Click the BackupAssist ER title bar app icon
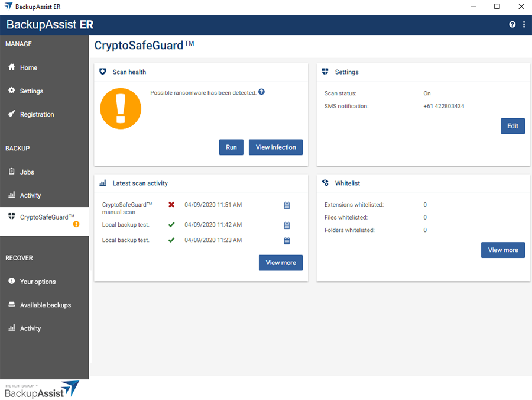The height and width of the screenshot is (400, 532). pos(8,7)
